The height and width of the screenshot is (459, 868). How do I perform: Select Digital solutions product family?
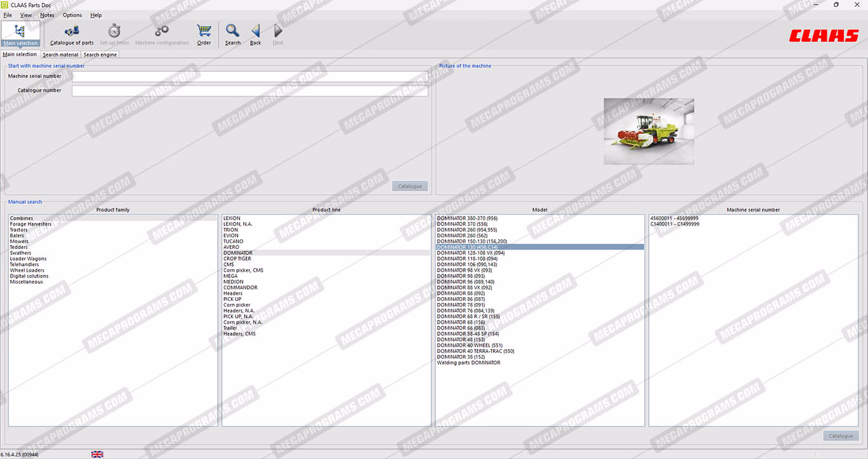tap(113, 276)
